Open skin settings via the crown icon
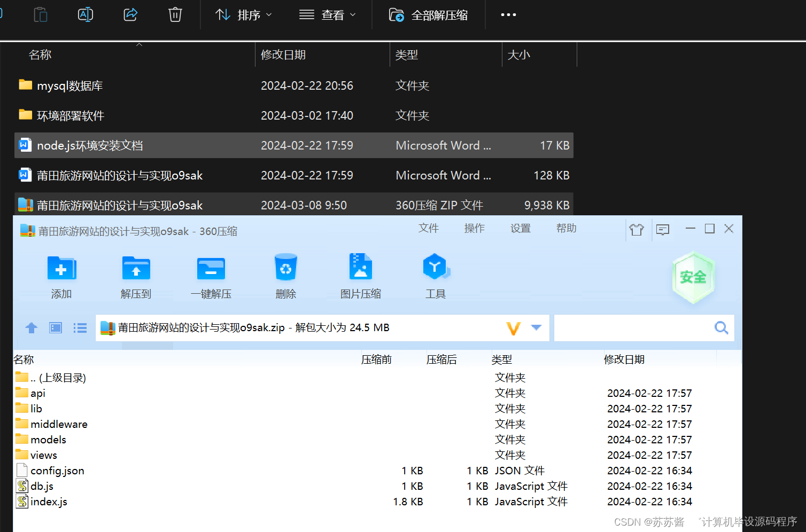The height and width of the screenshot is (532, 806). [637, 229]
